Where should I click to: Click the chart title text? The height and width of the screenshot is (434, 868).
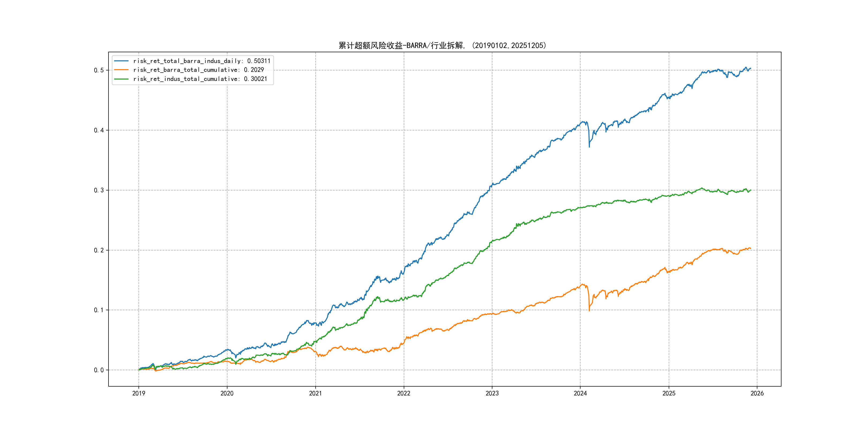tap(442, 46)
